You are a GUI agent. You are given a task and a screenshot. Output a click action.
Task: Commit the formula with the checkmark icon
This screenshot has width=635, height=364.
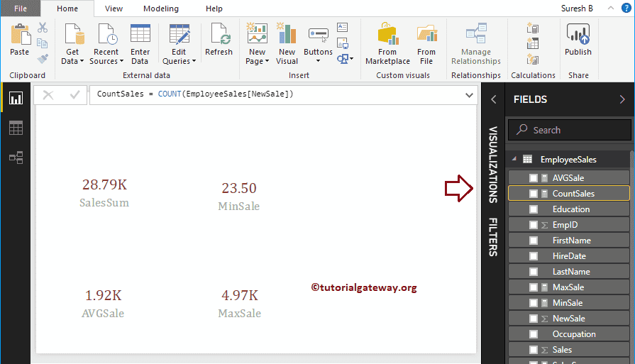coord(74,94)
